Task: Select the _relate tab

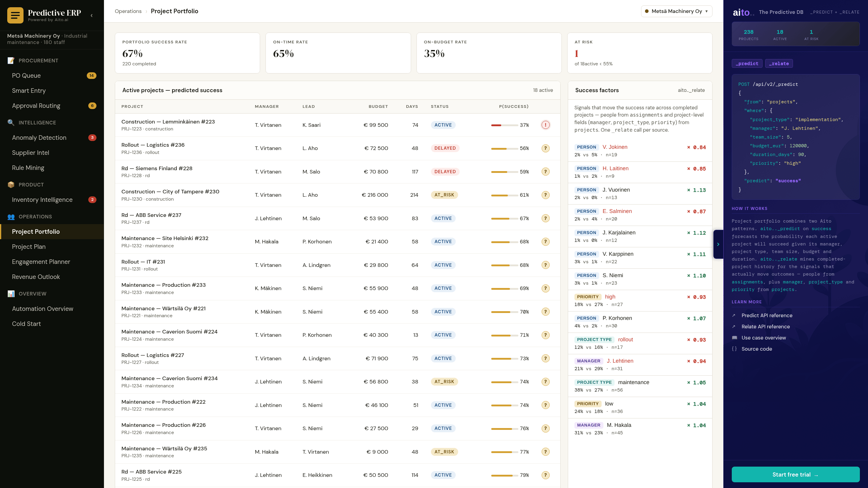Action: (779, 63)
